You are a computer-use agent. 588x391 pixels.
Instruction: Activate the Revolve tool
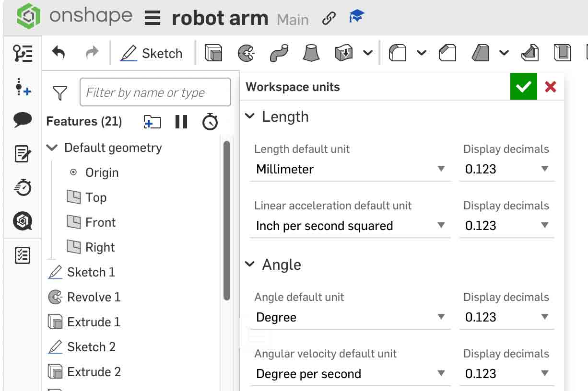tap(246, 53)
